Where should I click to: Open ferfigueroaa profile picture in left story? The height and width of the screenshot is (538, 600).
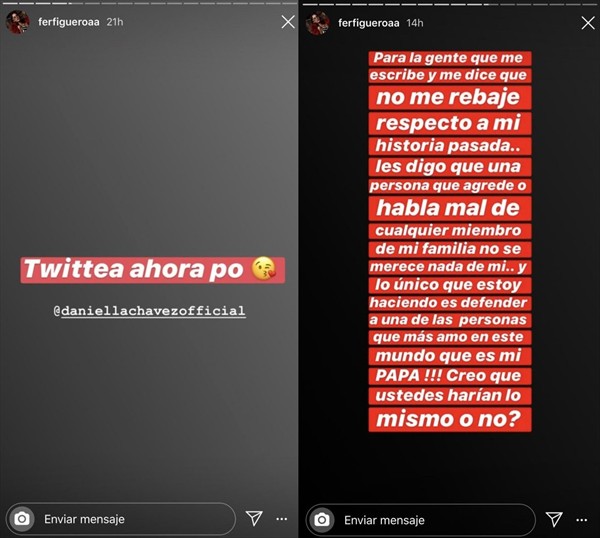point(18,22)
